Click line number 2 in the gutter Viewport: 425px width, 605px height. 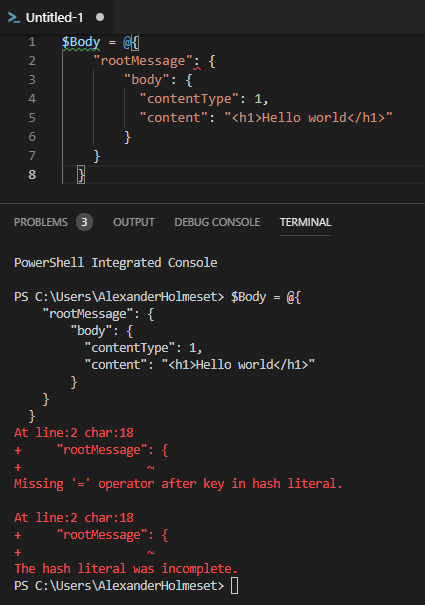(32, 61)
